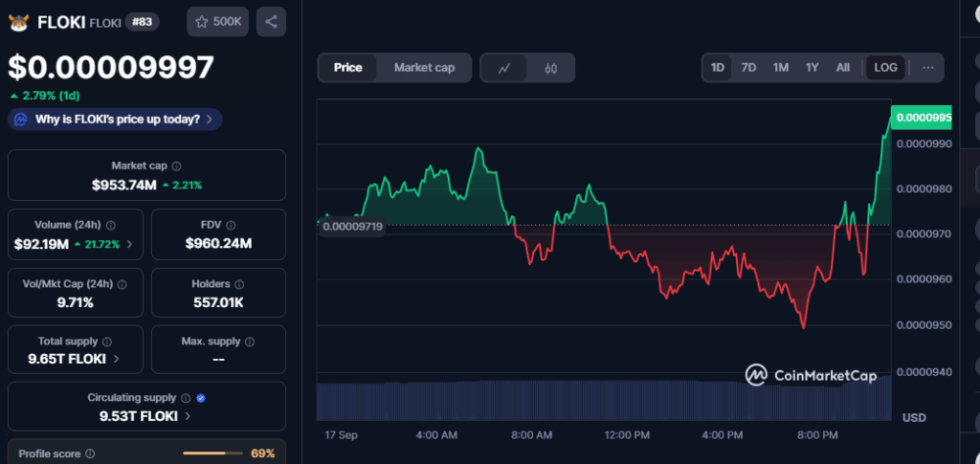Click the Market cap info icon

pyautogui.click(x=176, y=166)
